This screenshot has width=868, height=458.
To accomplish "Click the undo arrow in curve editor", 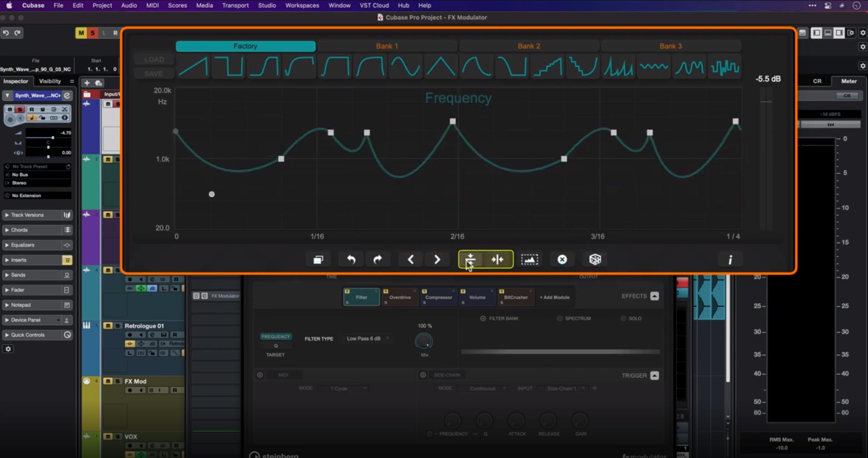I will [351, 259].
